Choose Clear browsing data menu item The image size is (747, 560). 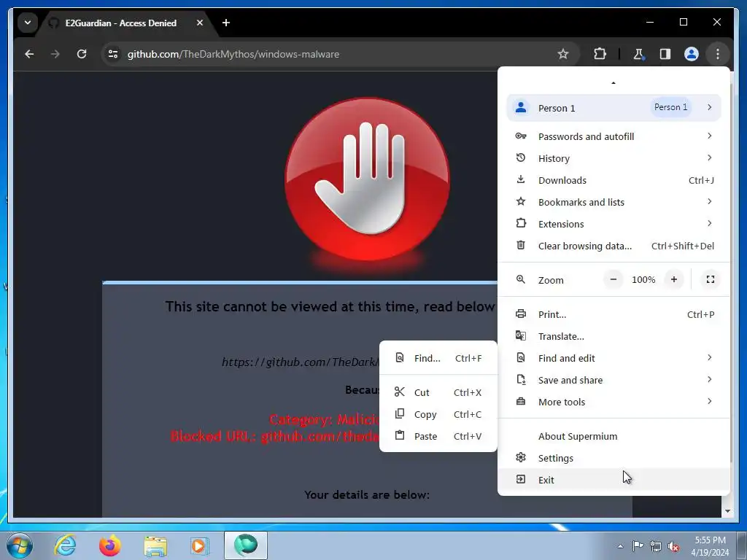click(x=614, y=246)
